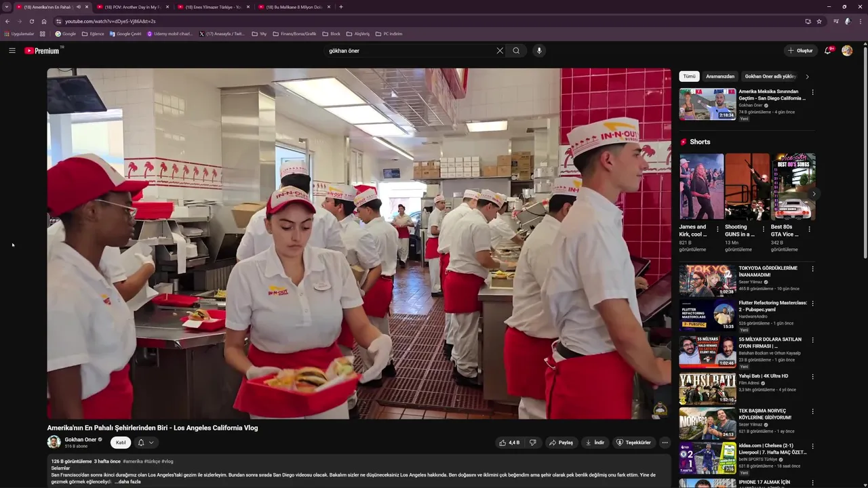
Task: Select the Tümü filter chip
Action: click(x=689, y=77)
